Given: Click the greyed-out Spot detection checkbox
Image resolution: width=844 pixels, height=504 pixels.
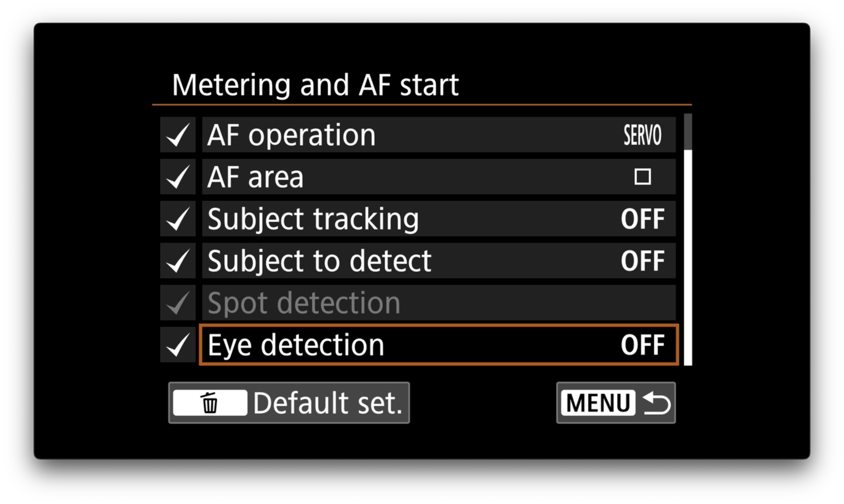Looking at the screenshot, I should [178, 303].
